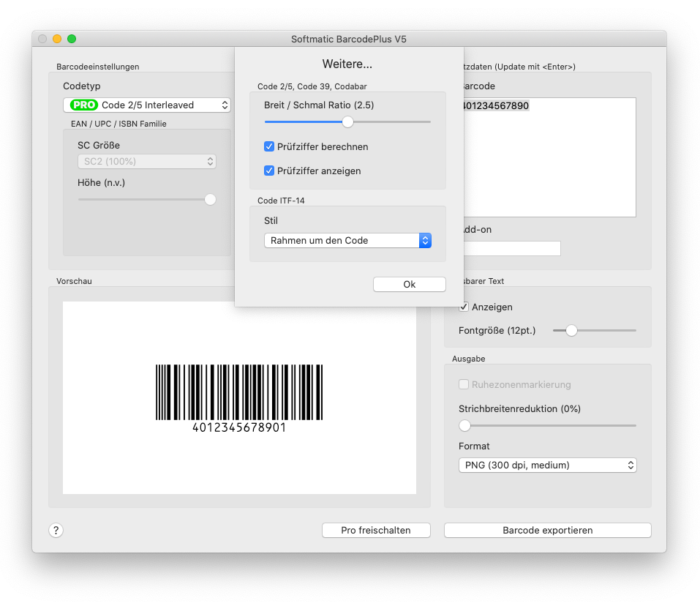Click the yellow minimize window button
This screenshot has height=606, width=700.
point(57,39)
